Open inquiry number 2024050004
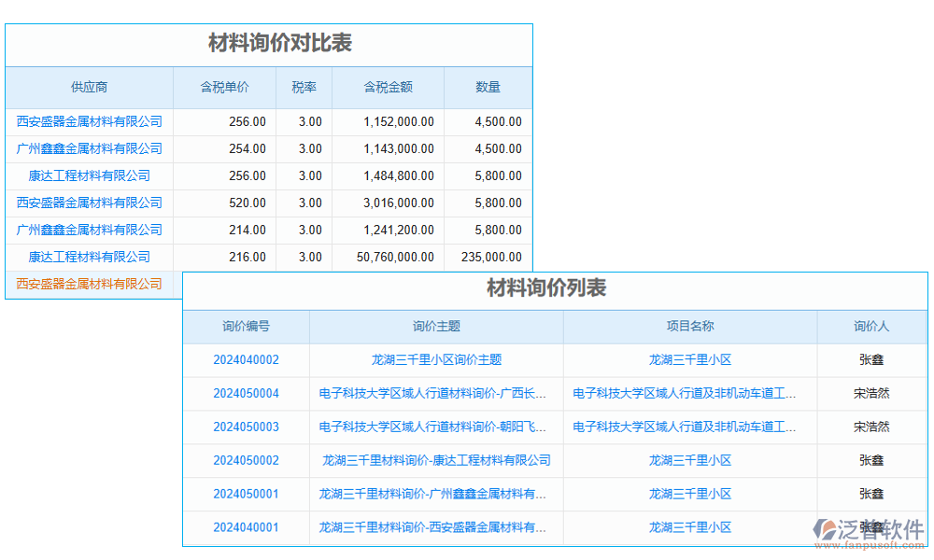The width and height of the screenshot is (934, 560). [x=246, y=393]
